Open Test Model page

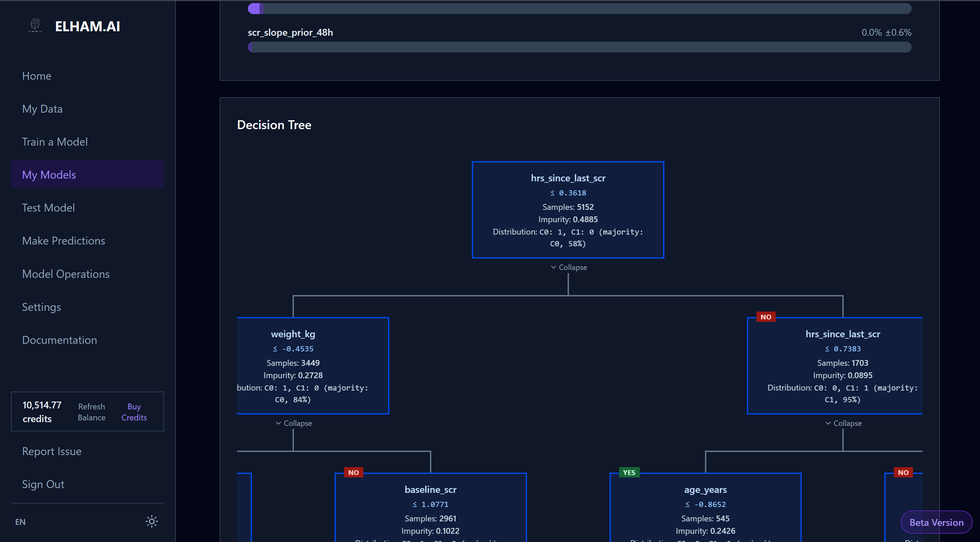point(48,207)
